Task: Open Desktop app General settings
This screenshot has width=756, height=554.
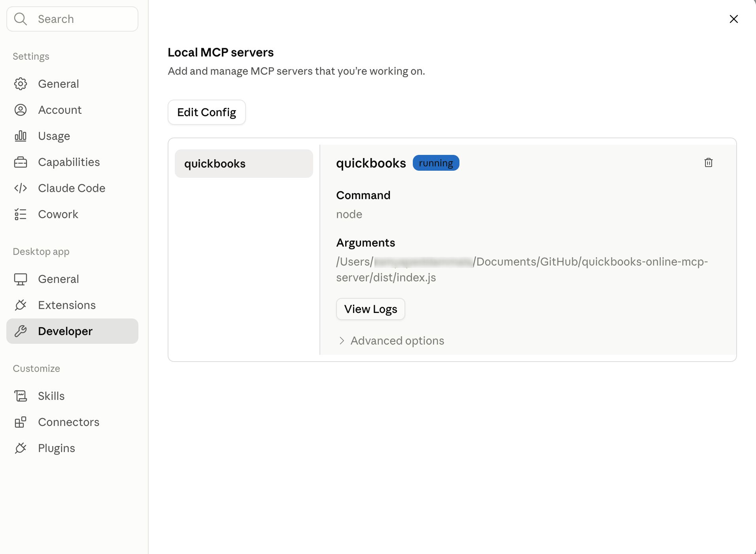Action: click(x=72, y=279)
